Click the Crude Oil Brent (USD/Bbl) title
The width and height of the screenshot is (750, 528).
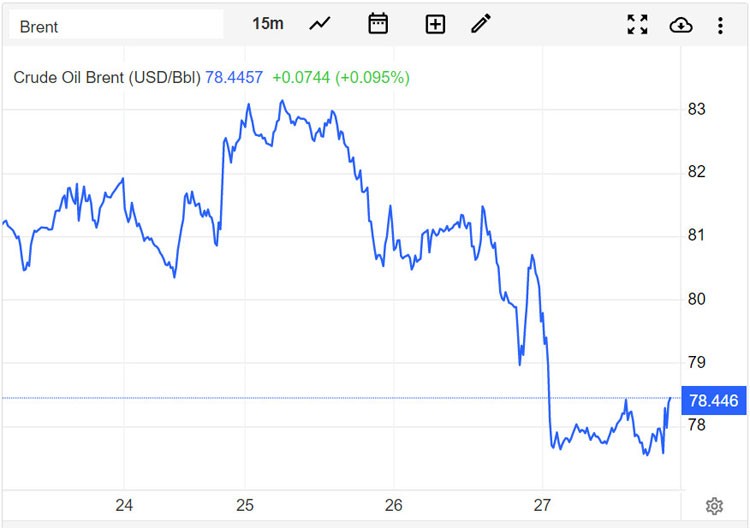107,77
